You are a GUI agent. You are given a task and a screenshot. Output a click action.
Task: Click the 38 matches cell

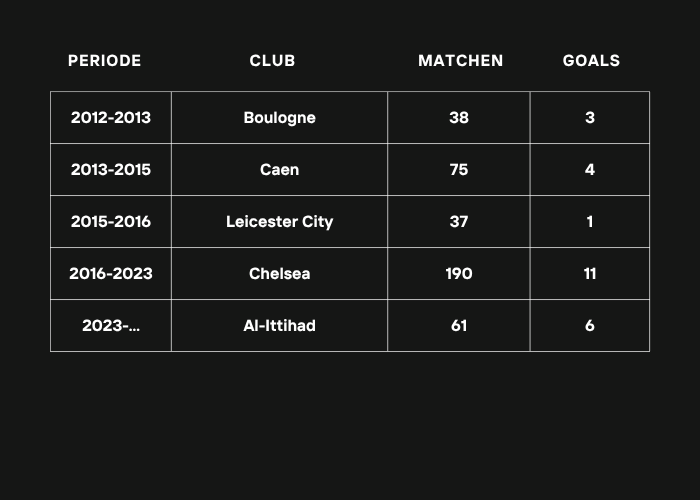[x=459, y=117]
